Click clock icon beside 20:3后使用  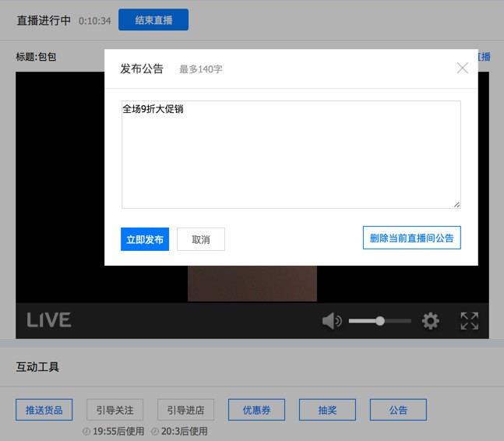(x=156, y=432)
